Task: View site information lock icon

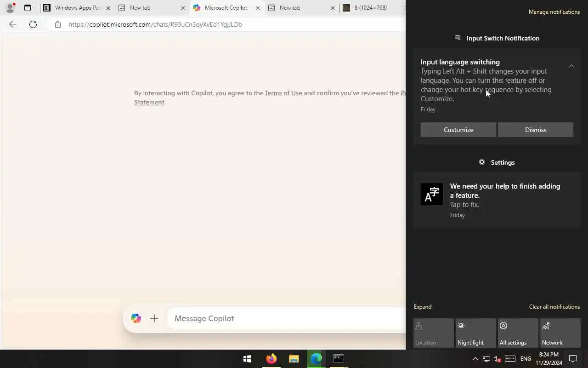Action: coord(57,24)
